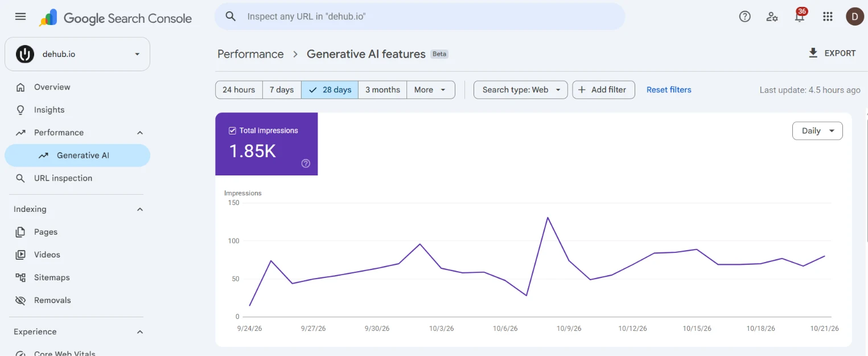The image size is (868, 356).
Task: Open notifications bell with 36 badge
Action: coord(800,15)
